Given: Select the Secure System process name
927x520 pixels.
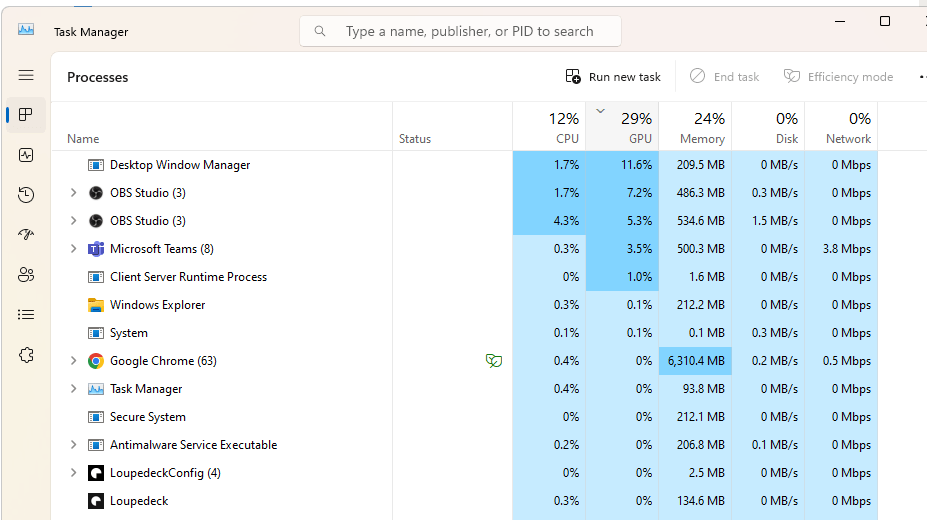Looking at the screenshot, I should [x=148, y=417].
